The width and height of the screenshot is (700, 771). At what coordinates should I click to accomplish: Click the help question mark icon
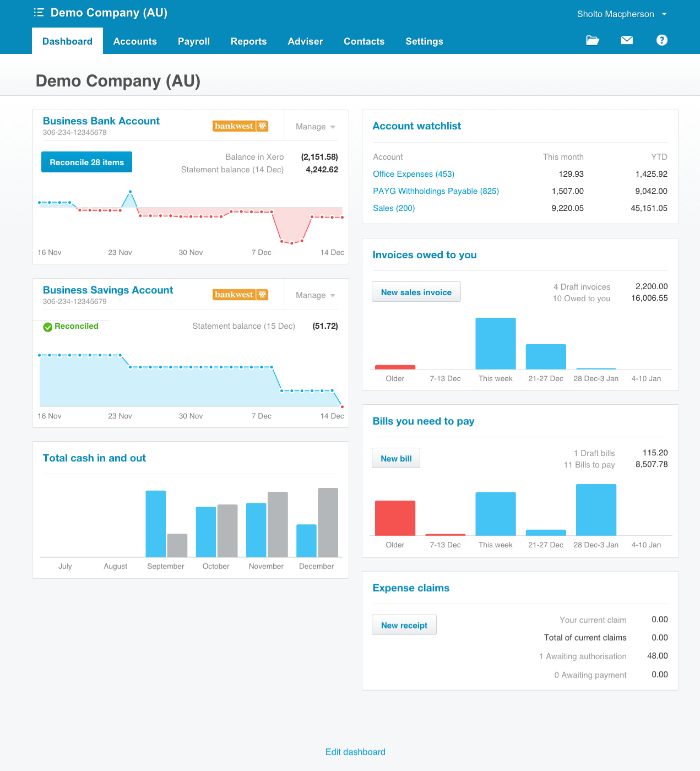click(x=661, y=40)
